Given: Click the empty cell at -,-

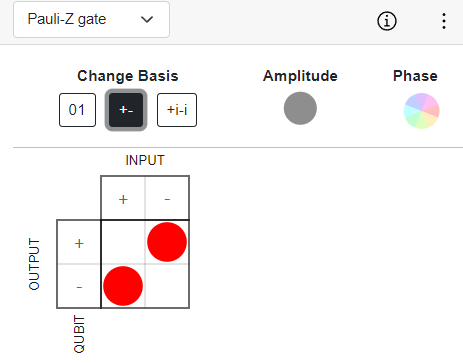Looking at the screenshot, I should (x=167, y=286).
